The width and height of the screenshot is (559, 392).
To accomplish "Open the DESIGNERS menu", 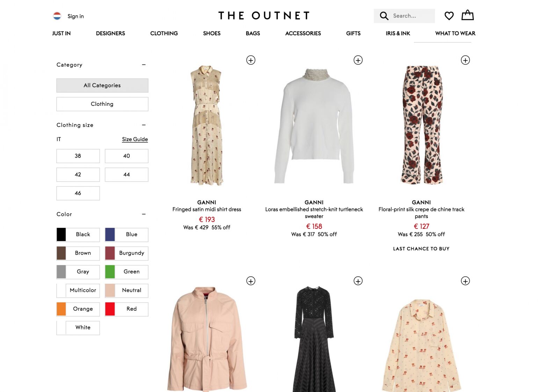I will tap(110, 33).
